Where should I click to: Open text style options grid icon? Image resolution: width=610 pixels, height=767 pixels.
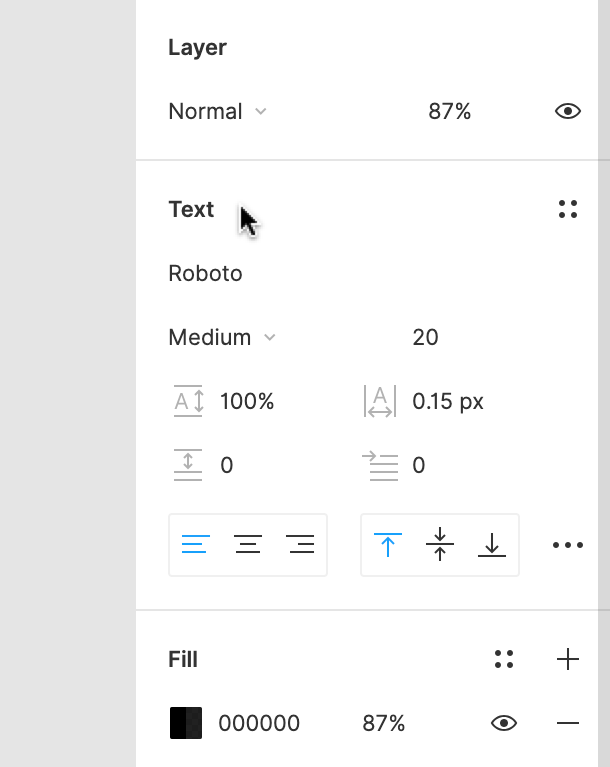568,209
